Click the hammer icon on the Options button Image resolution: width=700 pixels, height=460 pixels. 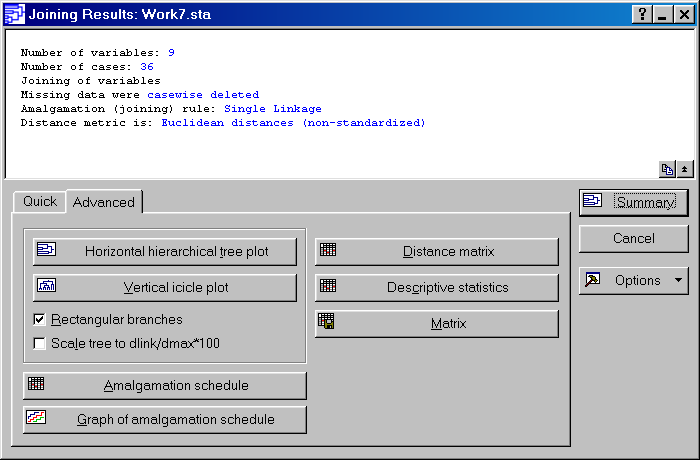click(x=592, y=280)
